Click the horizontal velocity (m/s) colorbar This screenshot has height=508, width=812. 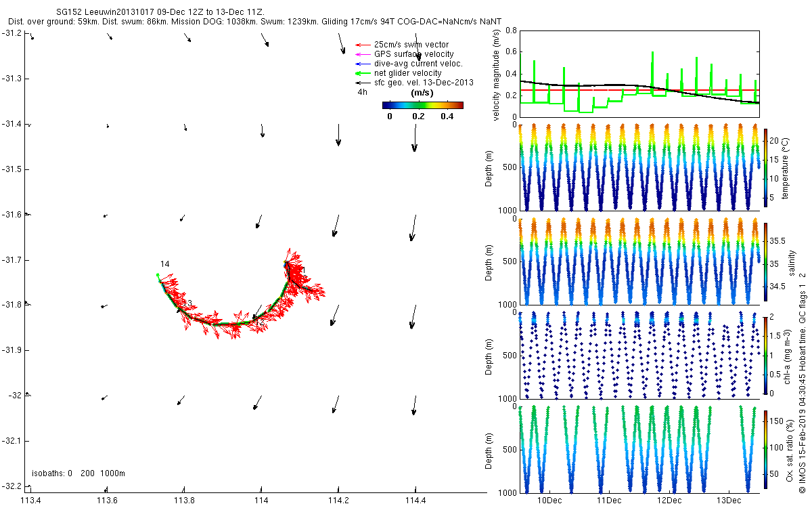pos(422,105)
